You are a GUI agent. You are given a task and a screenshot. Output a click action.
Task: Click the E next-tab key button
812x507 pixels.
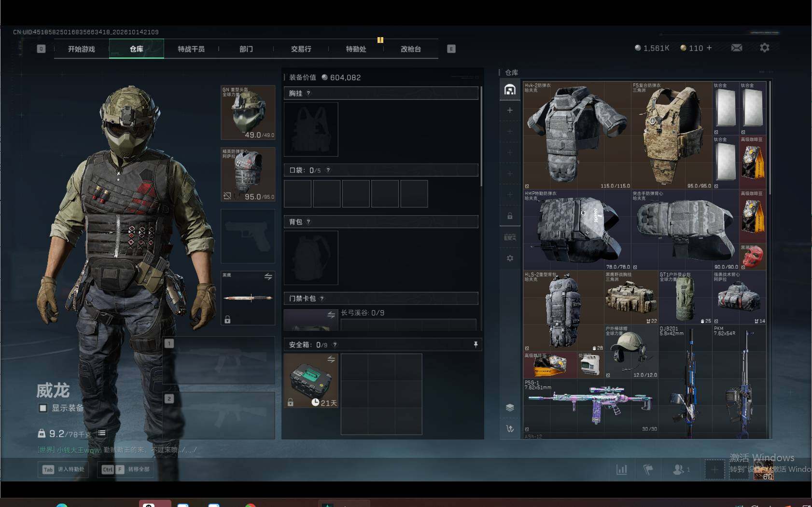[451, 49]
